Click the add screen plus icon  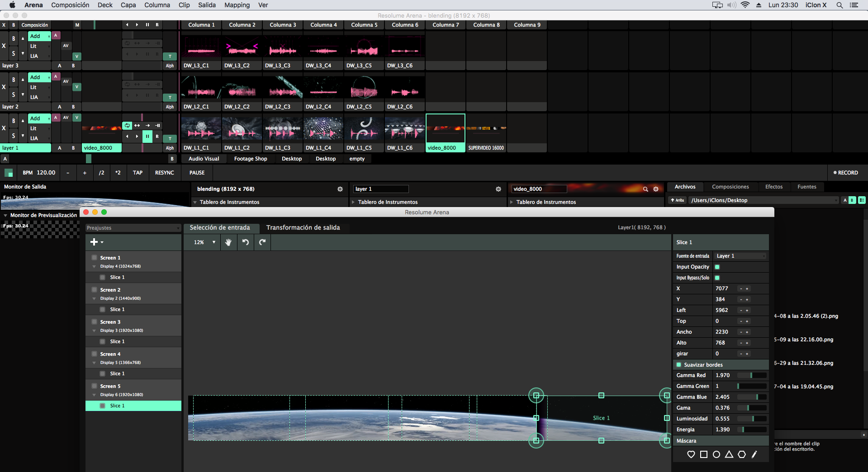95,242
